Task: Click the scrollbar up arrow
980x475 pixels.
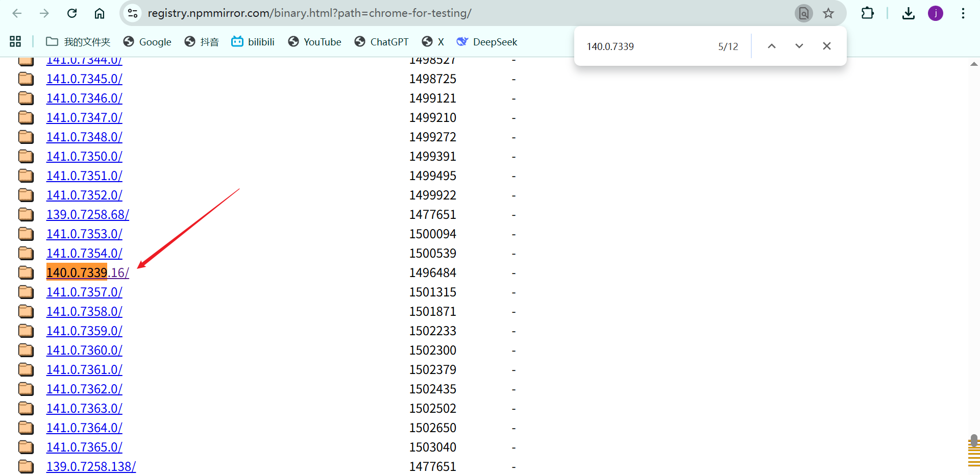Action: click(974, 64)
